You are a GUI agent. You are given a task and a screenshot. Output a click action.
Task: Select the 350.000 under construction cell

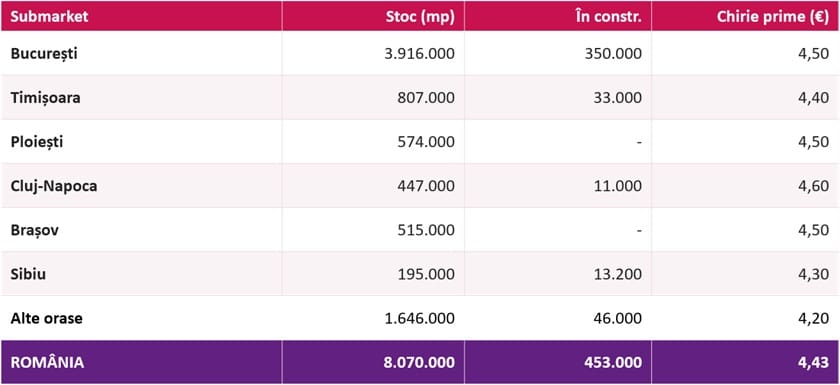pos(613,54)
